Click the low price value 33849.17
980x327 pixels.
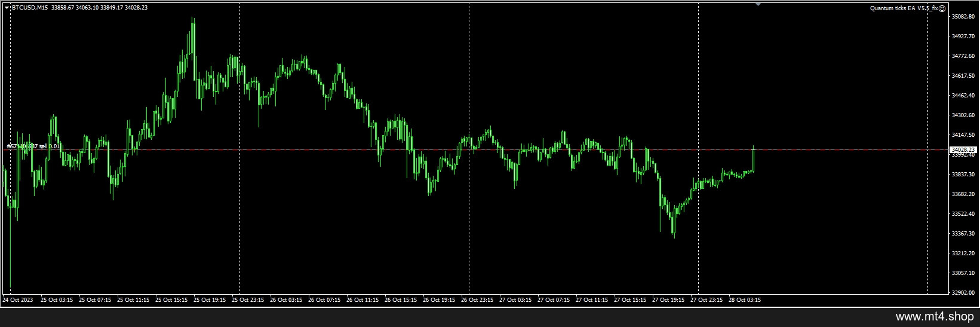pyautogui.click(x=112, y=8)
